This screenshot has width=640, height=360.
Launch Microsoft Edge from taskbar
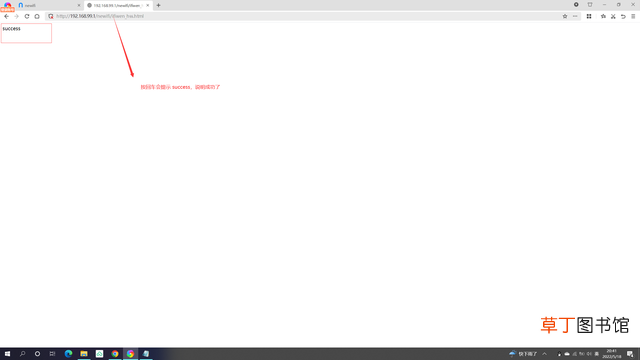point(68,354)
